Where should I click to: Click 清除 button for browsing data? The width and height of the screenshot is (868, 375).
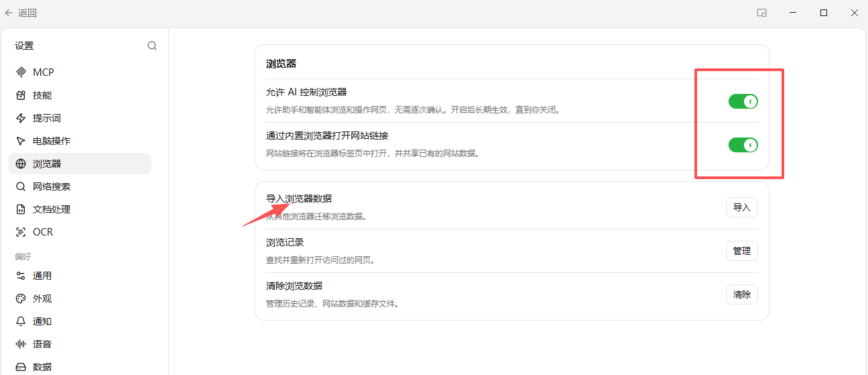[741, 294]
